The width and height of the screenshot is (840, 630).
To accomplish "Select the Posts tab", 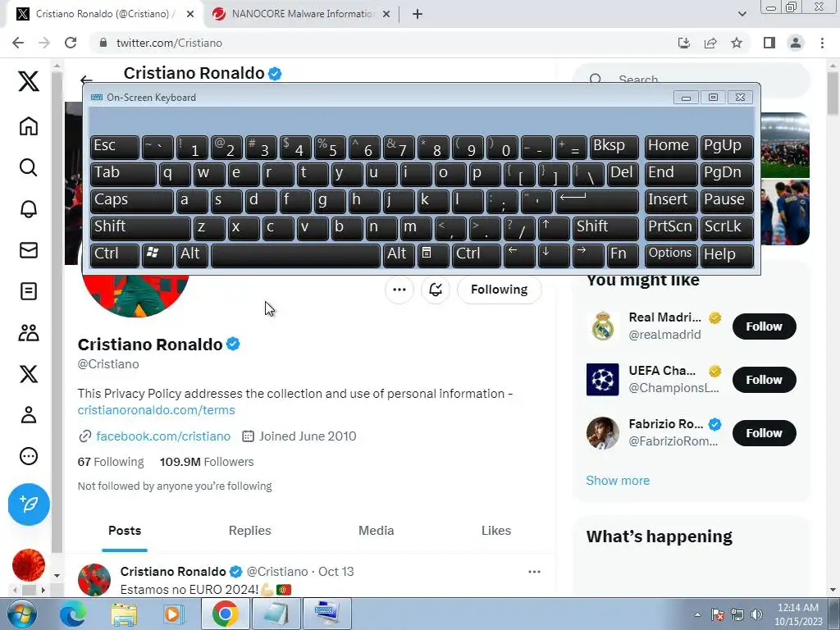I will click(x=125, y=531).
